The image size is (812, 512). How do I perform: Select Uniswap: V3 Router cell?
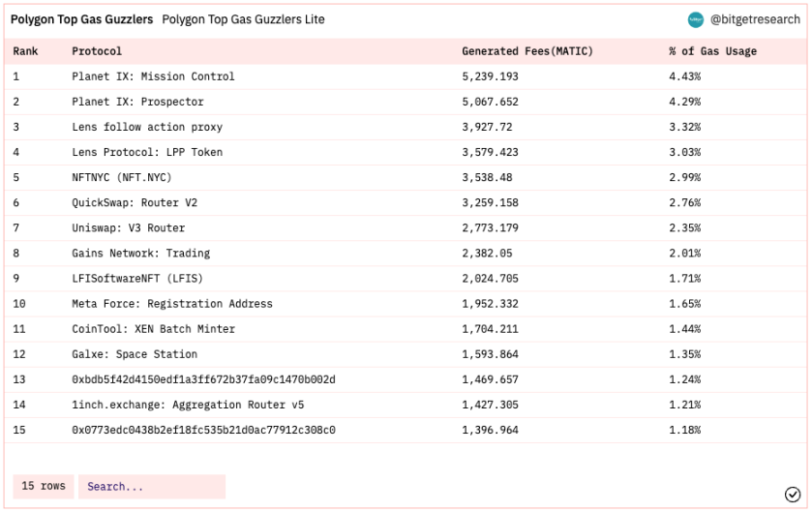pos(129,228)
